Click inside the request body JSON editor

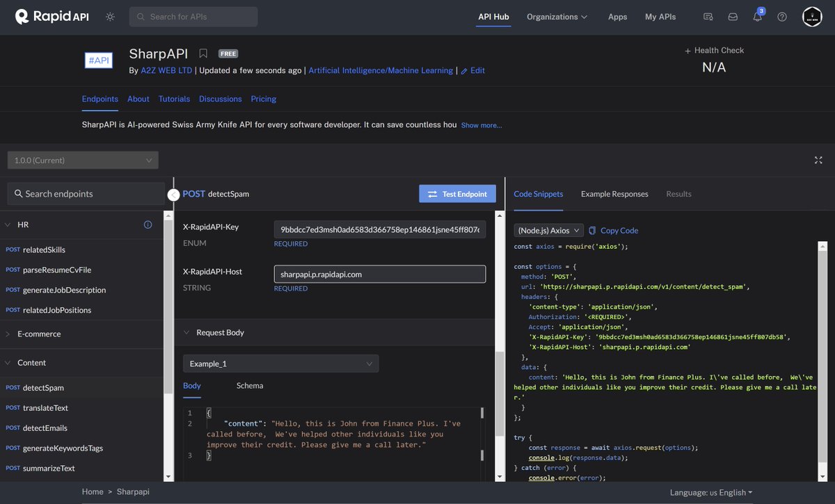(333, 444)
